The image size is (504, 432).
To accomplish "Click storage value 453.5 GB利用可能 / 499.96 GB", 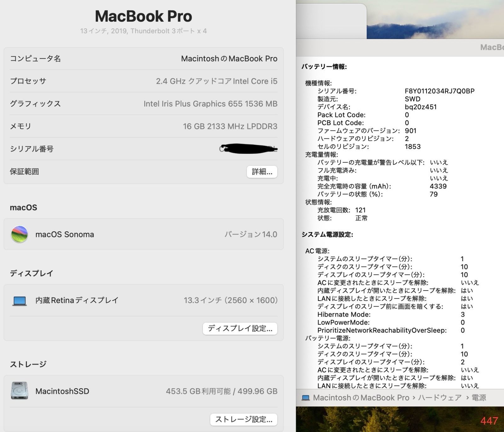I will tap(222, 391).
